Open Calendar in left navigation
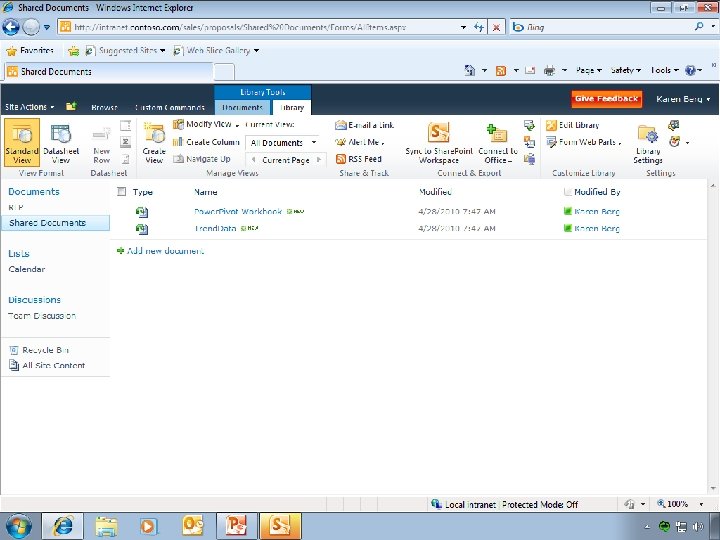Image resolution: width=720 pixels, height=540 pixels. tap(27, 269)
